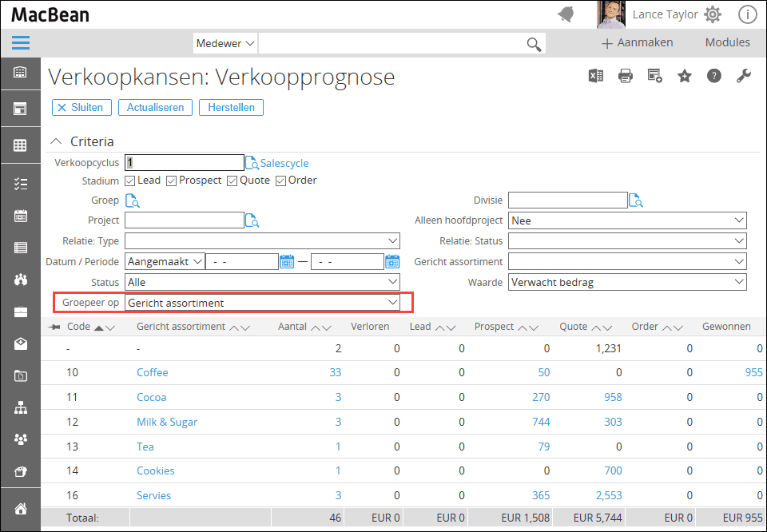This screenshot has height=532, width=767.
Task: Open the Aanmaken menu
Action: click(x=637, y=42)
